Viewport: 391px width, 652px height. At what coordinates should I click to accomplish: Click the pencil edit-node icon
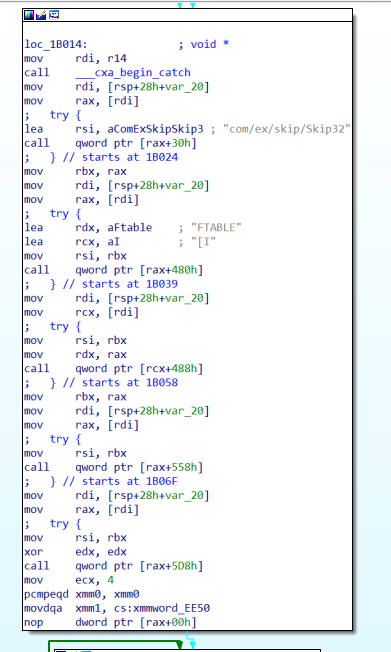pos(41,15)
